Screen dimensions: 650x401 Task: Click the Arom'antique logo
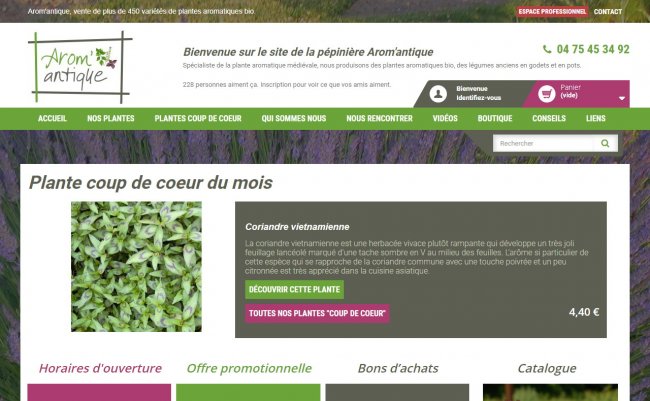tap(80, 67)
